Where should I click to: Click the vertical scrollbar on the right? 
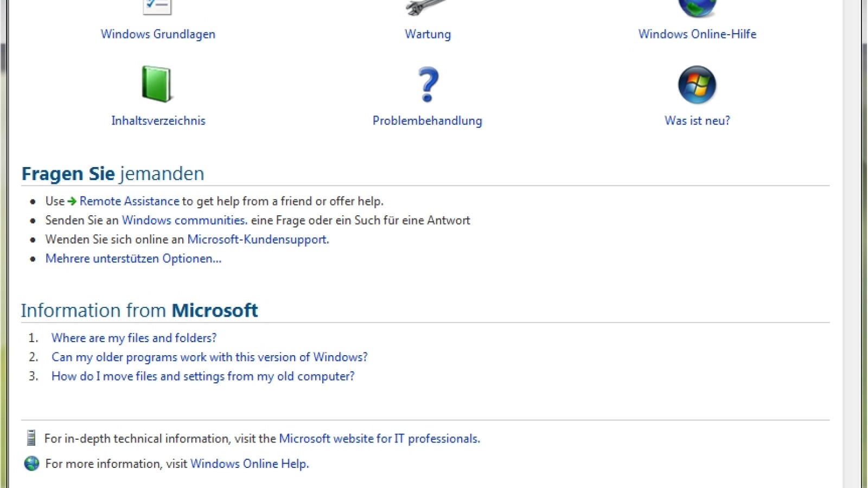click(x=852, y=244)
